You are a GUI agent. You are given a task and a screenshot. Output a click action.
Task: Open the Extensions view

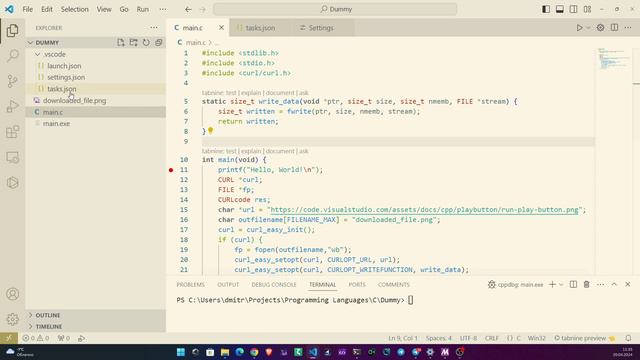(13, 132)
